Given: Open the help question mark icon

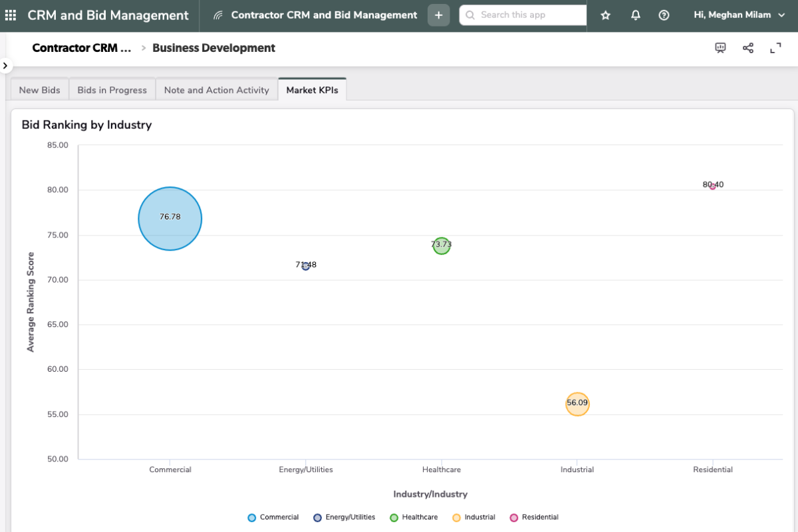Looking at the screenshot, I should tap(664, 15).
